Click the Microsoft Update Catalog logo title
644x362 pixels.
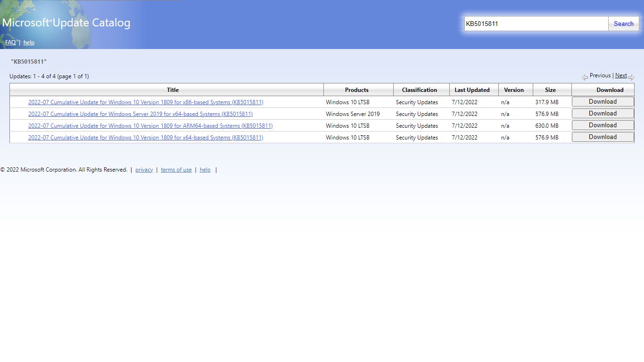66,23
